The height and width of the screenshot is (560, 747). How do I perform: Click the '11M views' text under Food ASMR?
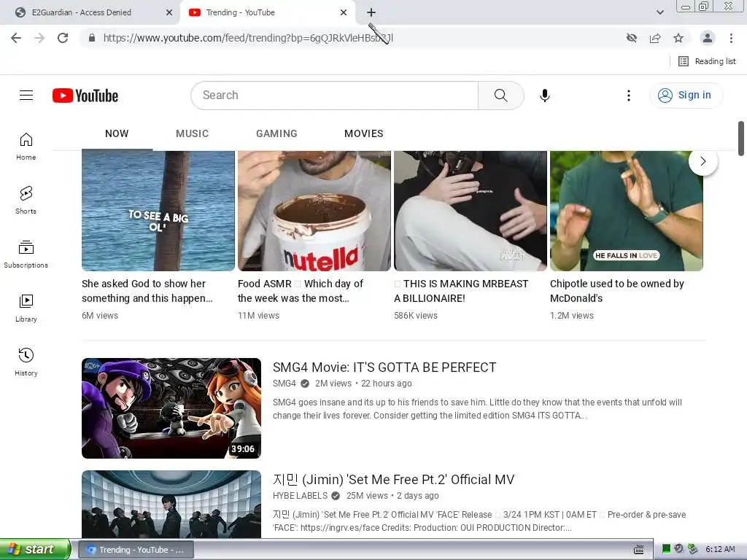(258, 315)
